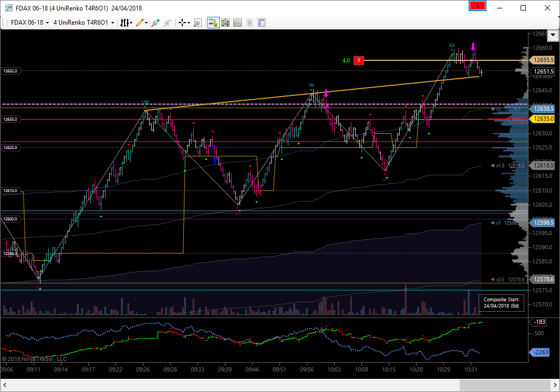Click the -183 indicator value marker

tap(538, 322)
